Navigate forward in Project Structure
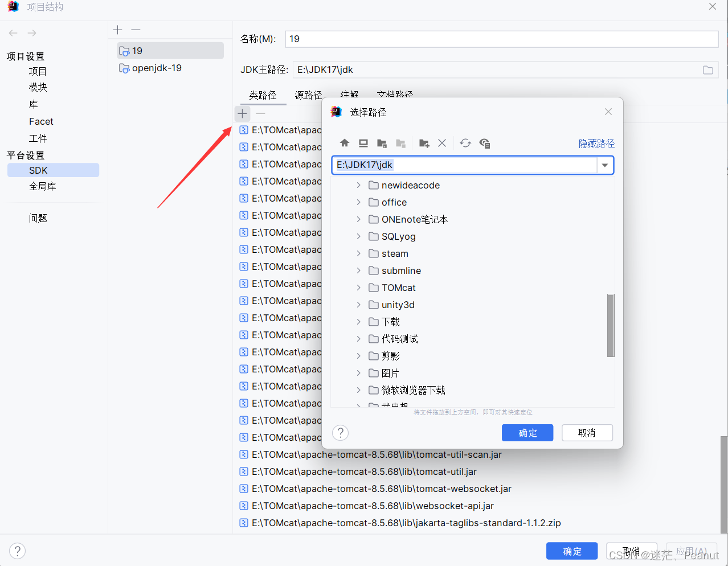 click(x=32, y=33)
